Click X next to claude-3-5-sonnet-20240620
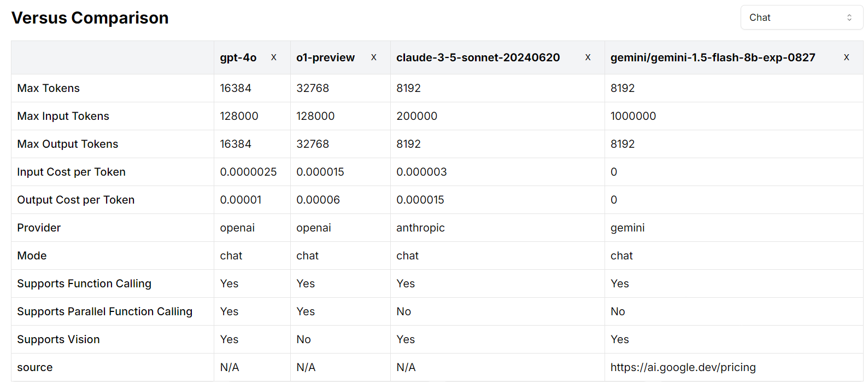This screenshot has height=382, width=868. pyautogui.click(x=588, y=57)
